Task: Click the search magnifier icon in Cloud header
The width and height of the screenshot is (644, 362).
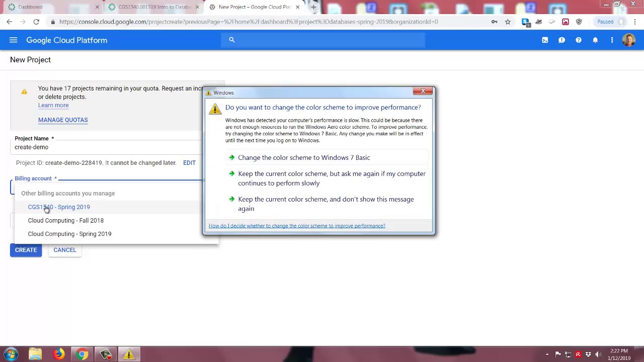Action: point(232,40)
